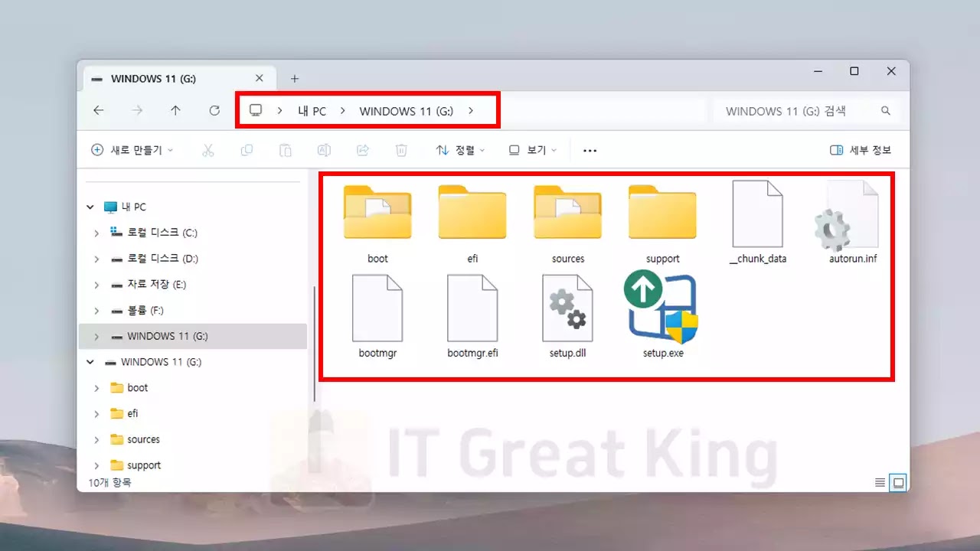The height and width of the screenshot is (551, 980).
Task: Click the search magnifier icon
Action: coord(886,111)
